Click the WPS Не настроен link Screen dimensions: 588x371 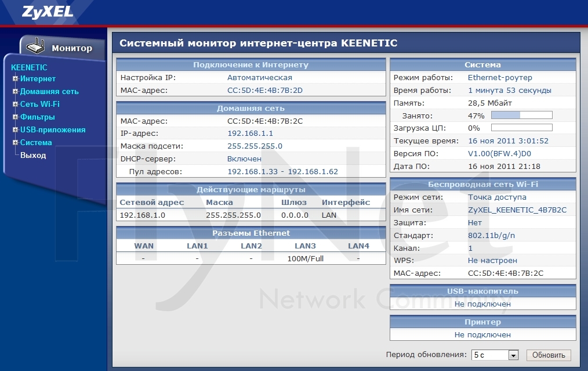[492, 260]
